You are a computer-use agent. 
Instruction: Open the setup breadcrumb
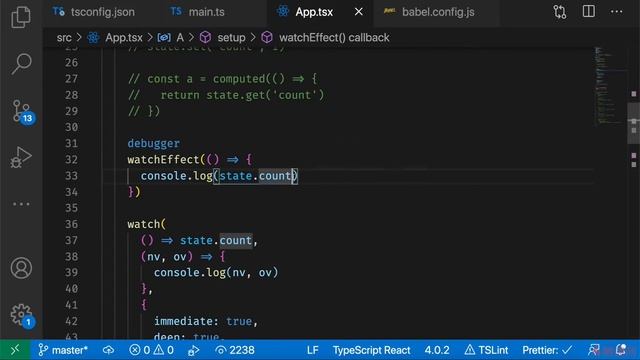(231, 38)
